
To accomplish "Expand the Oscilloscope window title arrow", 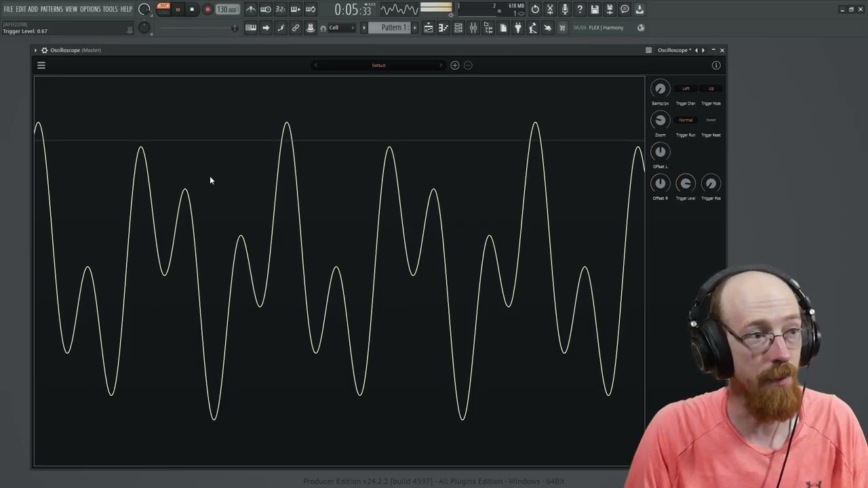I will 36,50.
